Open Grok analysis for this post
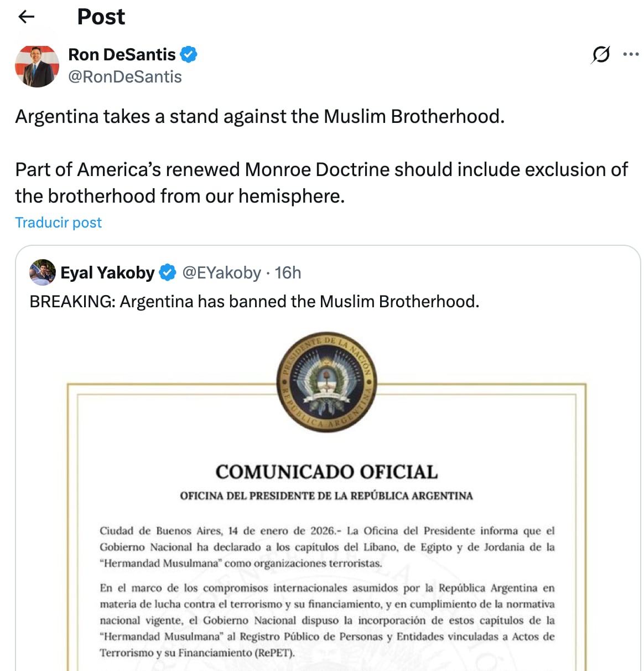The image size is (644, 671). (x=601, y=54)
